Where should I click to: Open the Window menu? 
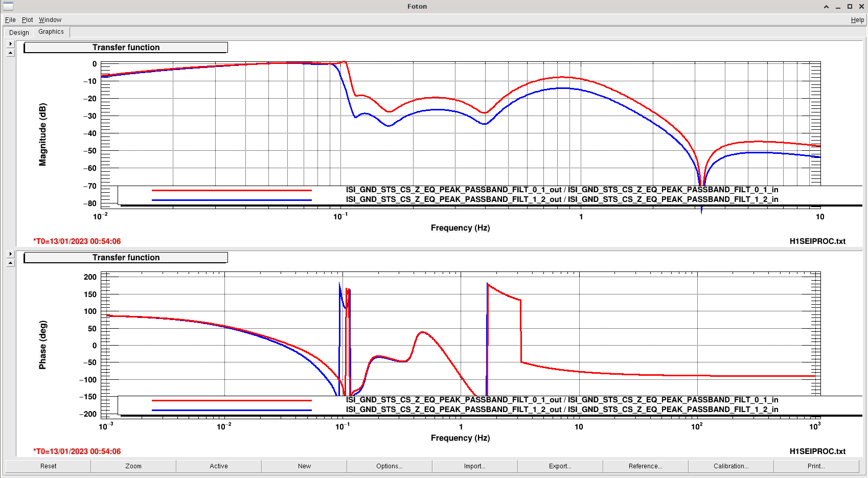[50, 20]
